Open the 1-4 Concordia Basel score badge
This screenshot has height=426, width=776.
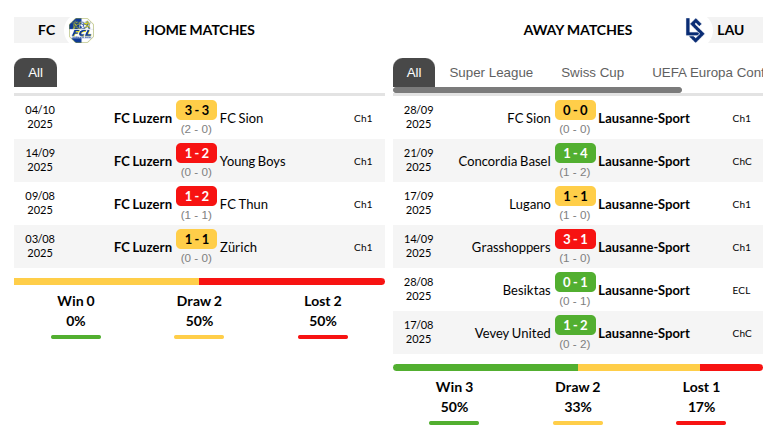point(575,153)
